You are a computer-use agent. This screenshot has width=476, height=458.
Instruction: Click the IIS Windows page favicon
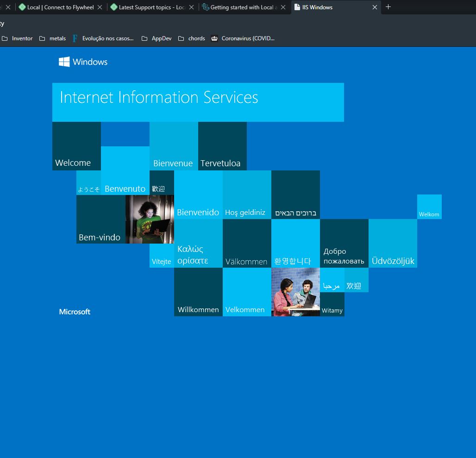click(x=297, y=7)
